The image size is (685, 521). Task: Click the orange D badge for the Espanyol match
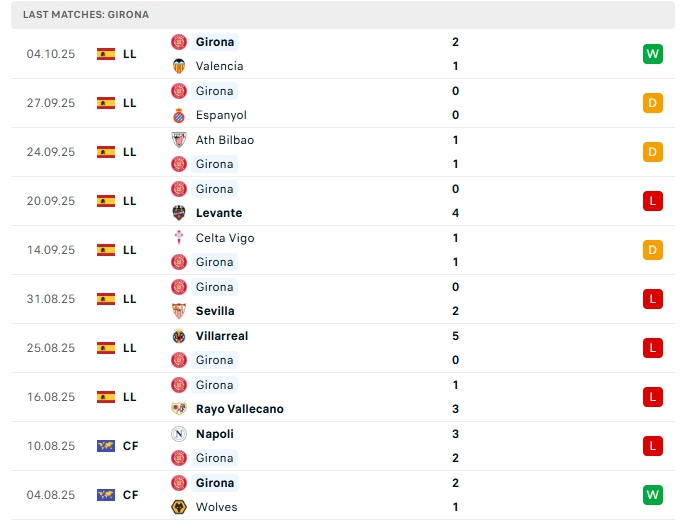[x=653, y=103]
